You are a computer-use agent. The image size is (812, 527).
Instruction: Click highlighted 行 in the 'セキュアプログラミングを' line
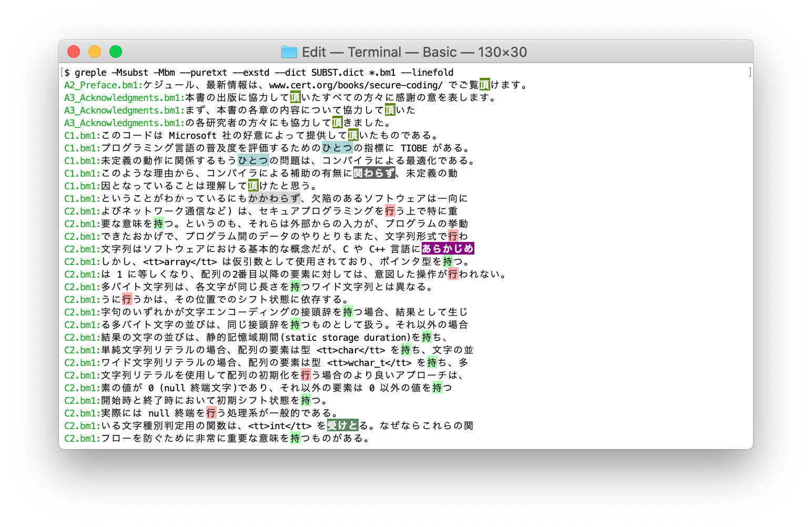[x=390, y=211]
